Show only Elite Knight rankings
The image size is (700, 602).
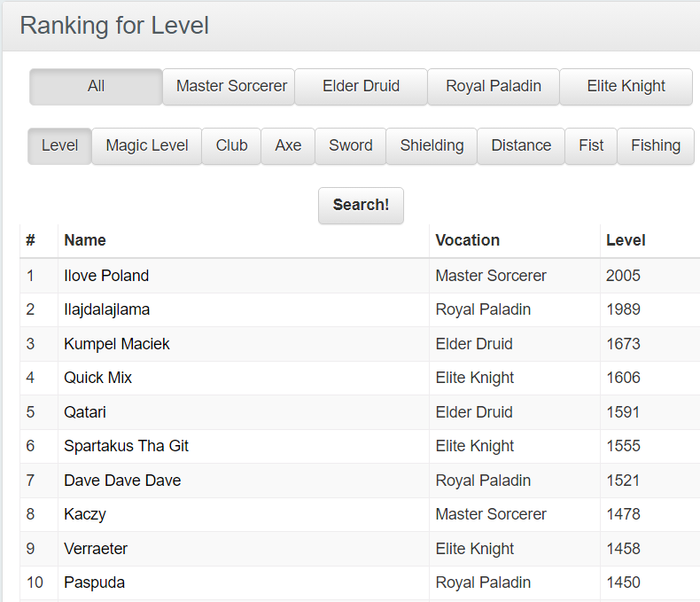(x=626, y=87)
